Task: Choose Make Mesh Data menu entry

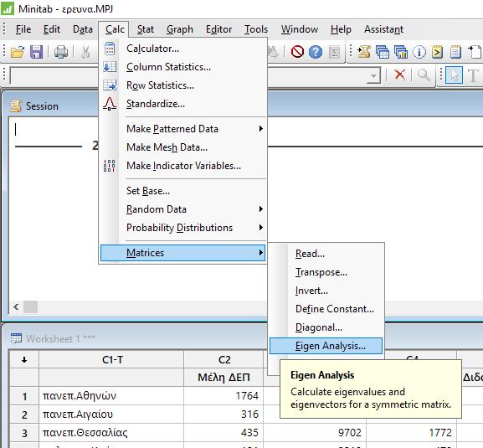Action: click(183, 147)
